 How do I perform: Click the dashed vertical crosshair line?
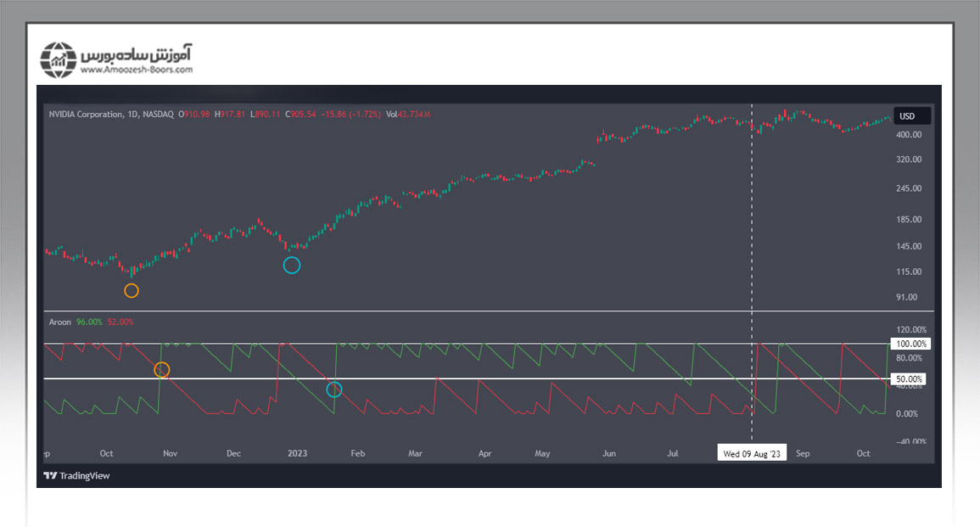pyautogui.click(x=753, y=212)
